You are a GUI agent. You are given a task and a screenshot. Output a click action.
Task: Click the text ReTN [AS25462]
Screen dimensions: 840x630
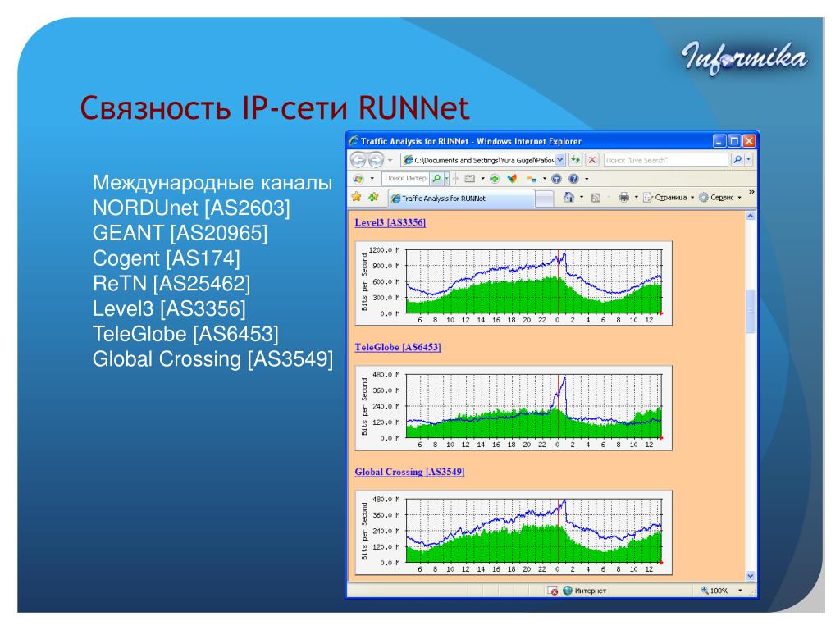[x=171, y=283]
